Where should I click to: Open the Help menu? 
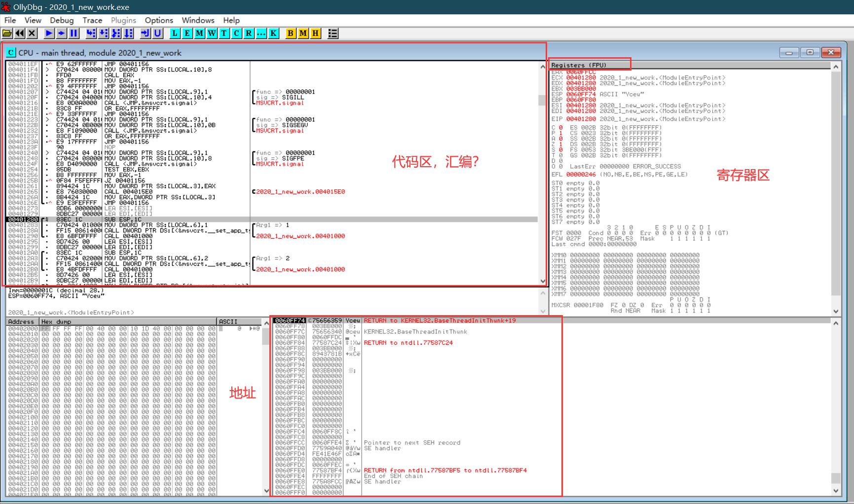(231, 20)
